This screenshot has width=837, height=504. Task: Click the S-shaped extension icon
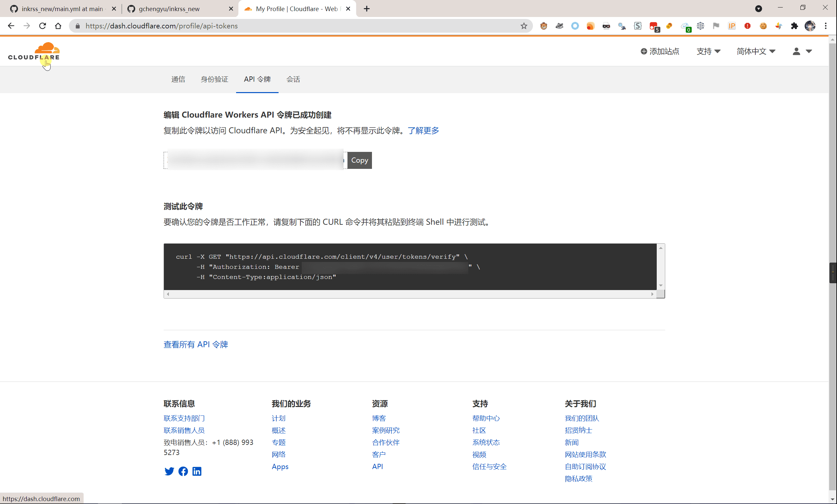pyautogui.click(x=638, y=26)
